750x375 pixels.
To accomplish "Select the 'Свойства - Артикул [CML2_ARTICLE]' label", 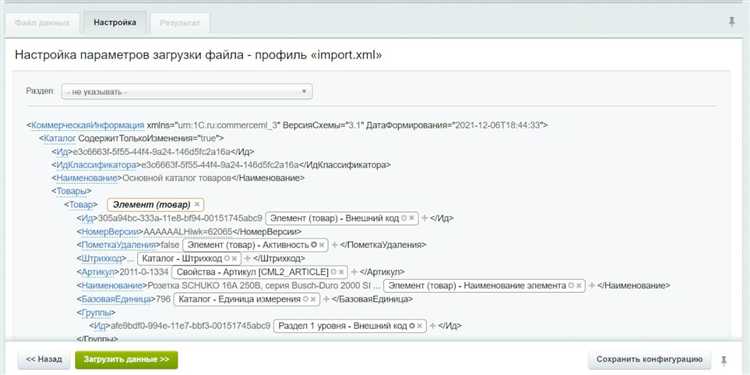I will (253, 272).
